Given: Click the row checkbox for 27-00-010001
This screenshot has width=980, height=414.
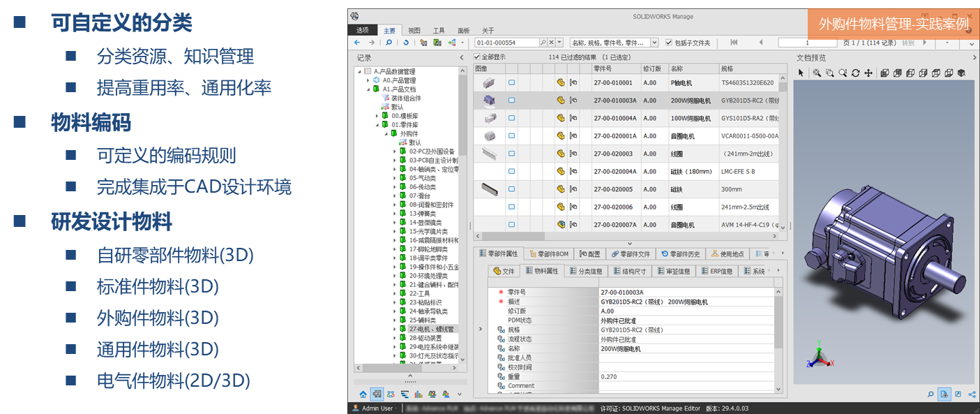Looking at the screenshot, I should [x=511, y=82].
